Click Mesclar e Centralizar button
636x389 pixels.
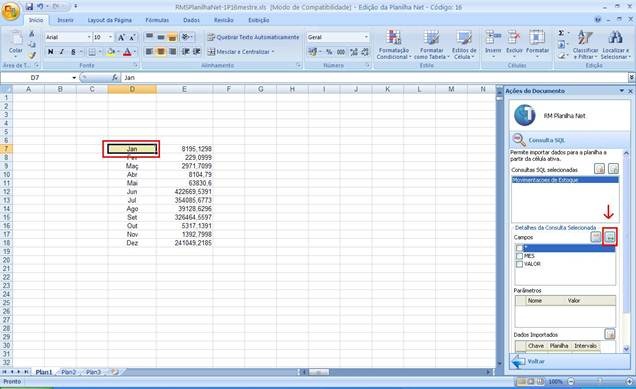tap(241, 52)
